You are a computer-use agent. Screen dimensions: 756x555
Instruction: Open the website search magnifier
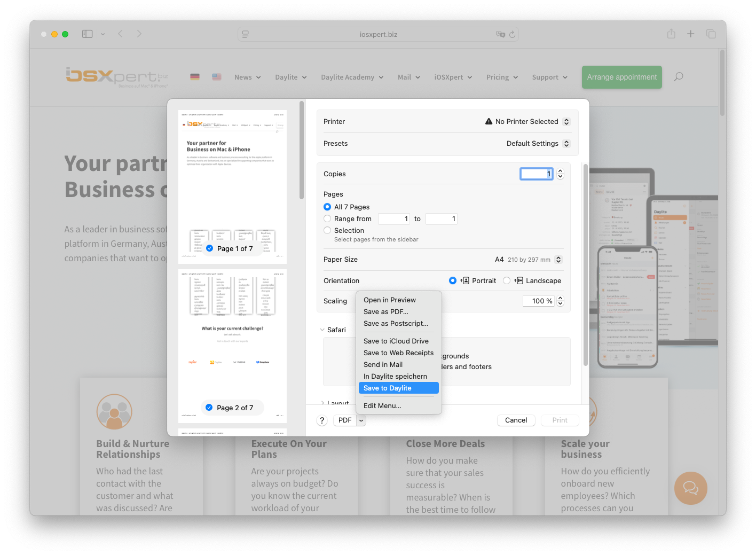click(678, 77)
